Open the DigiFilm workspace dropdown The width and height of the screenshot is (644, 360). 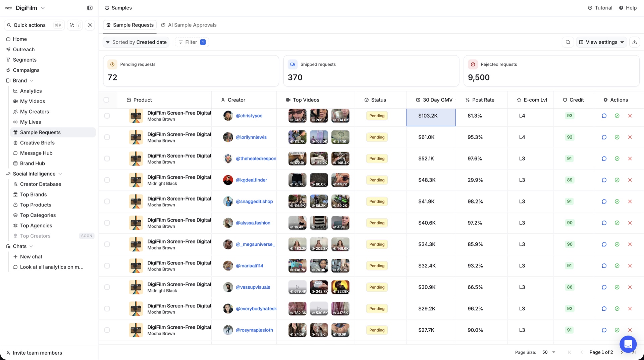(x=25, y=8)
